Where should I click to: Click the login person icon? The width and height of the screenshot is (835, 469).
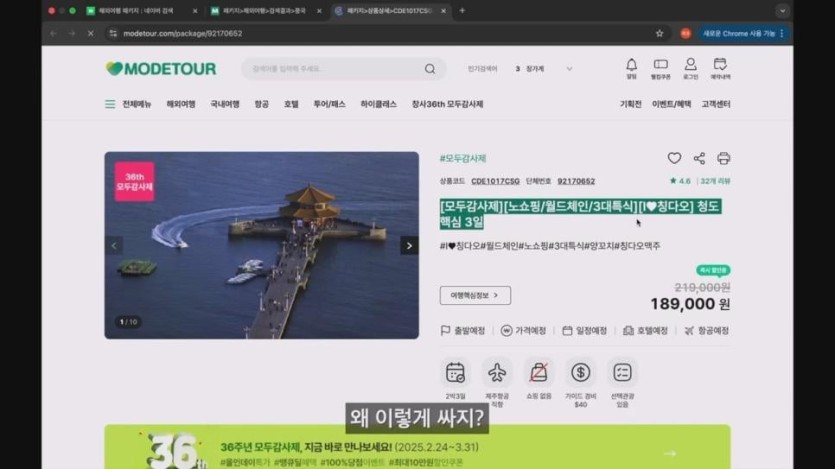coord(690,66)
